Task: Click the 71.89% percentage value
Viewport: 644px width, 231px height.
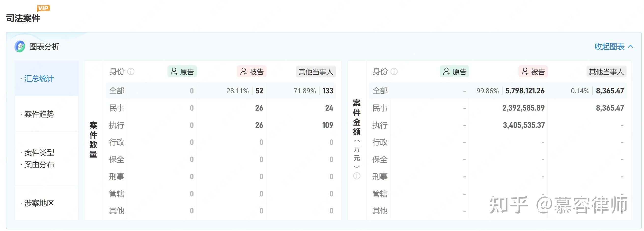Action: 305,91
